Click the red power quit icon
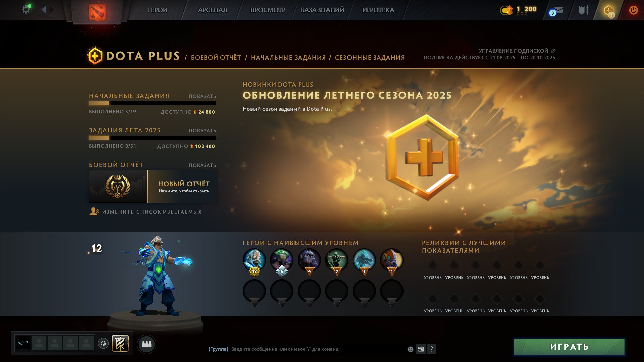 (633, 10)
